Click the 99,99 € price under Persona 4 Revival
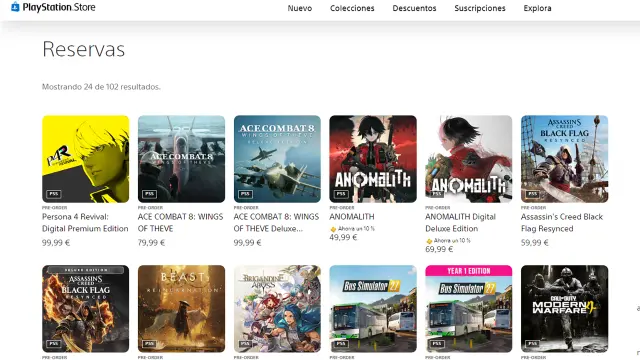 click(56, 243)
